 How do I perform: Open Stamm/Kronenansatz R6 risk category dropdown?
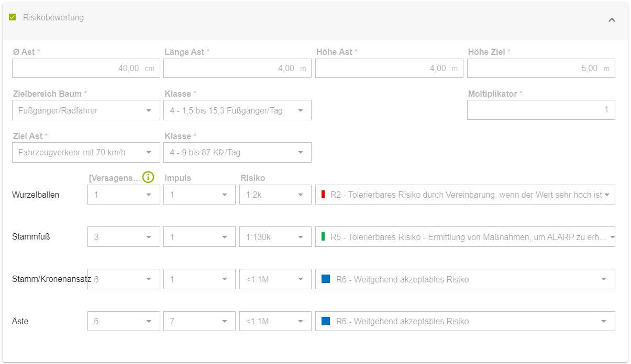click(x=465, y=279)
